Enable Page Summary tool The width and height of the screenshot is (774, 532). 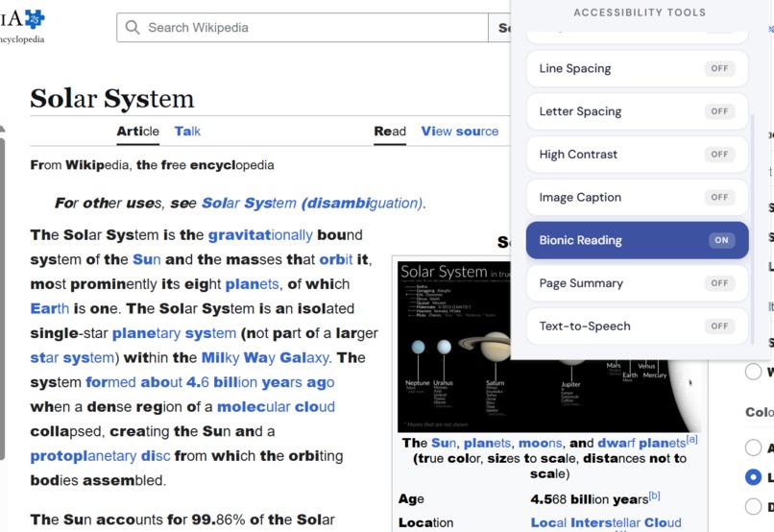(637, 282)
